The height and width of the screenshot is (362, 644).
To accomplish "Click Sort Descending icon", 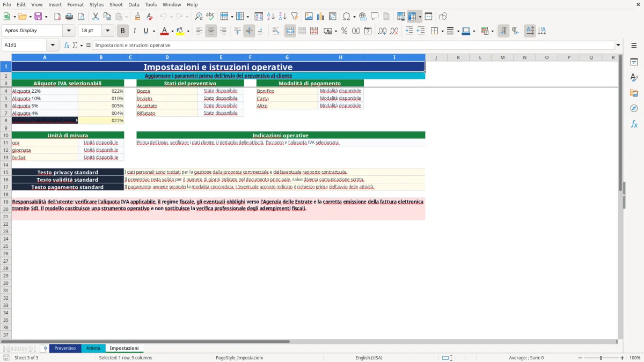I will click(x=283, y=17).
